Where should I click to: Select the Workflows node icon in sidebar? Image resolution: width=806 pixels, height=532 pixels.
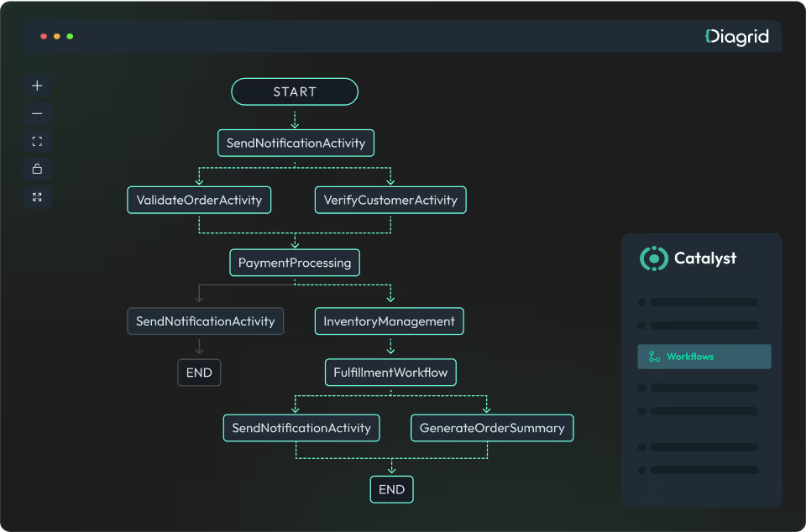pyautogui.click(x=654, y=356)
